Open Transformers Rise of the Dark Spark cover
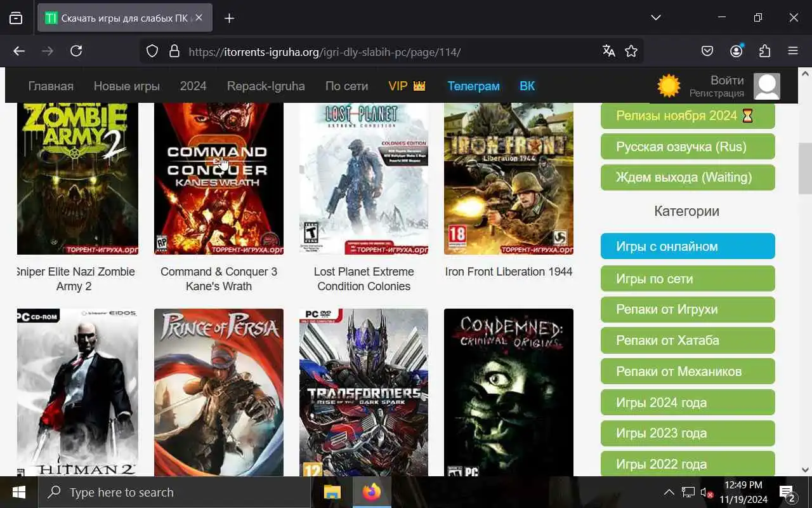The height and width of the screenshot is (508, 812). pyautogui.click(x=363, y=392)
